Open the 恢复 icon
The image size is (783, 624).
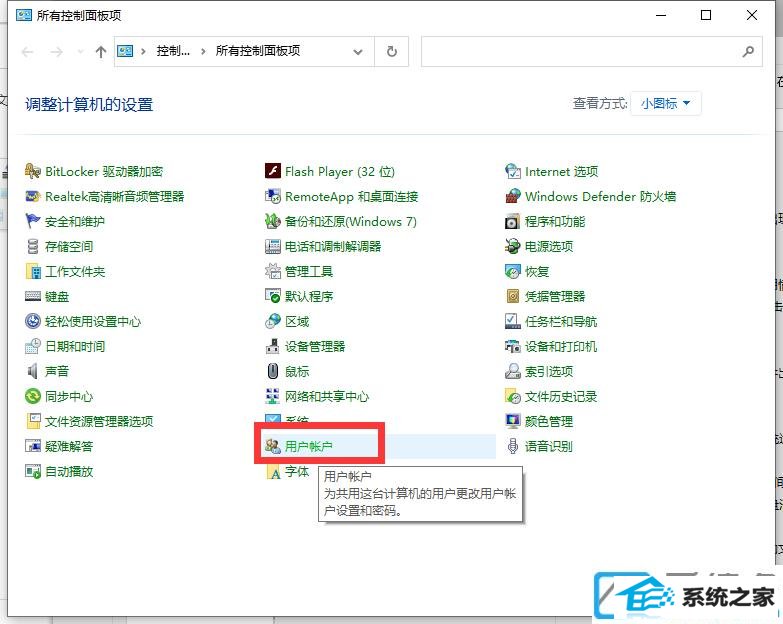coord(513,271)
